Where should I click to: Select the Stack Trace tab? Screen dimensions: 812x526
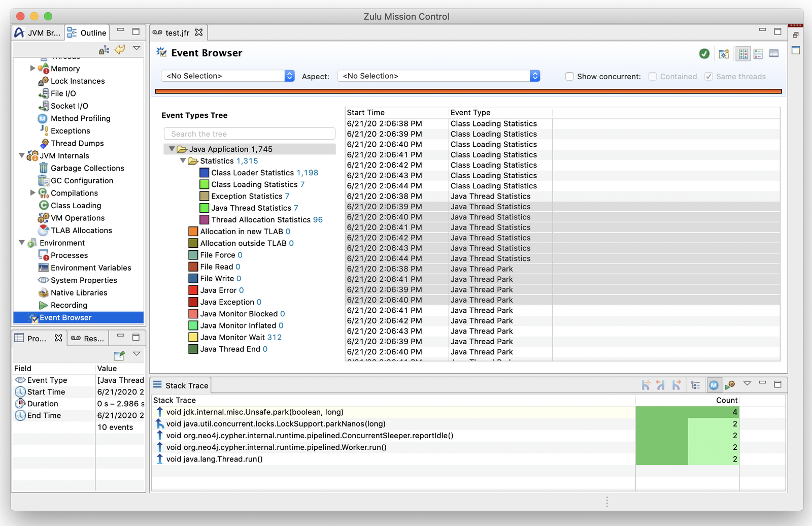click(x=181, y=385)
